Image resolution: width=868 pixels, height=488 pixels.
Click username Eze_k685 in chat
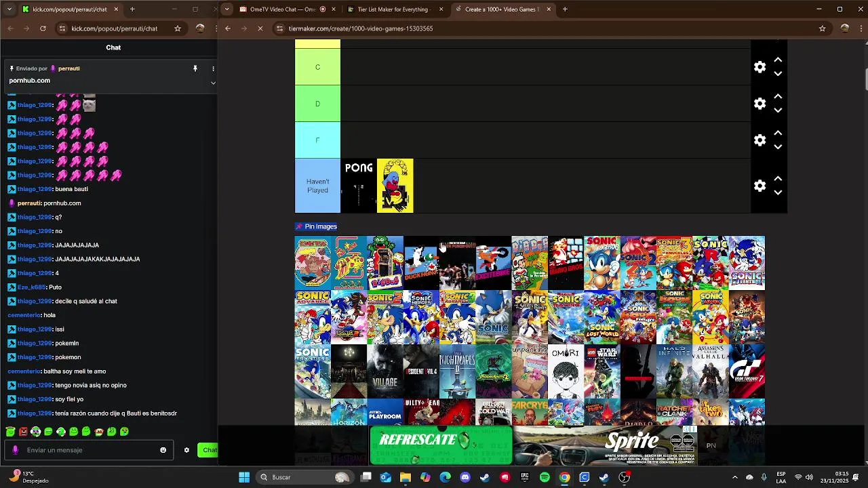(31, 287)
